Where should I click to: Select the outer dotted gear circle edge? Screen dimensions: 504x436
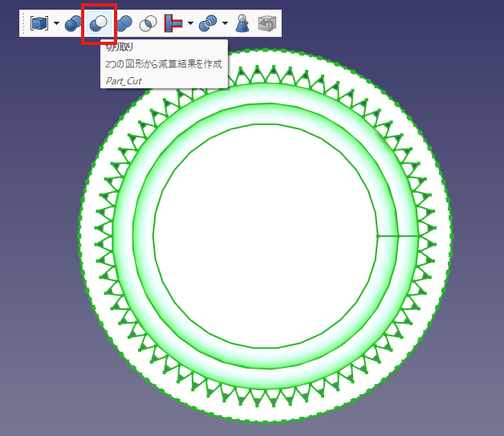[x=80, y=241]
